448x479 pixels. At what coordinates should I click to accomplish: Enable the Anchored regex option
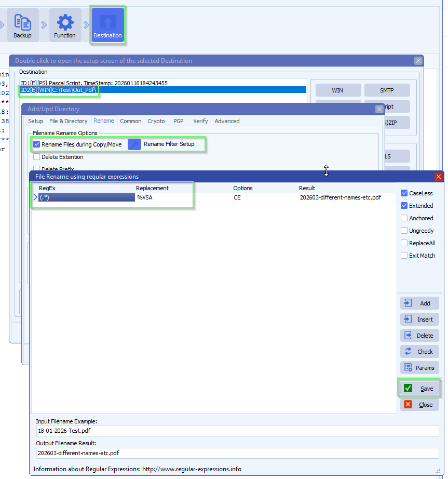(x=404, y=218)
